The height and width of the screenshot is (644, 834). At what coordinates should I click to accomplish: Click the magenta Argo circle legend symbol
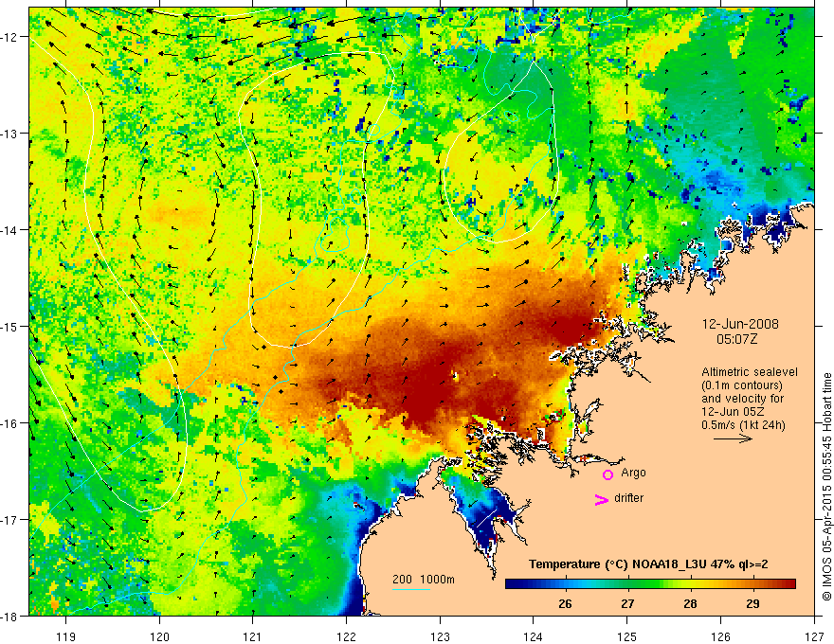607,474
